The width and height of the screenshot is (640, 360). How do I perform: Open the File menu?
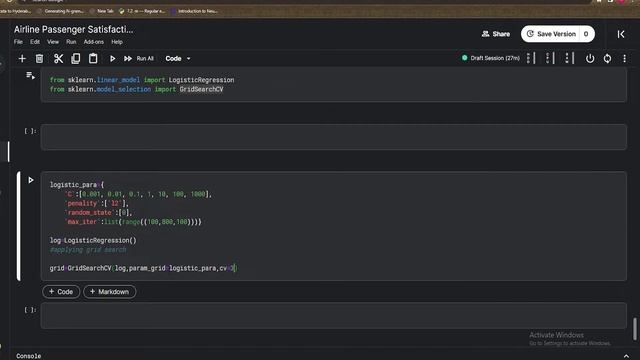coord(18,42)
